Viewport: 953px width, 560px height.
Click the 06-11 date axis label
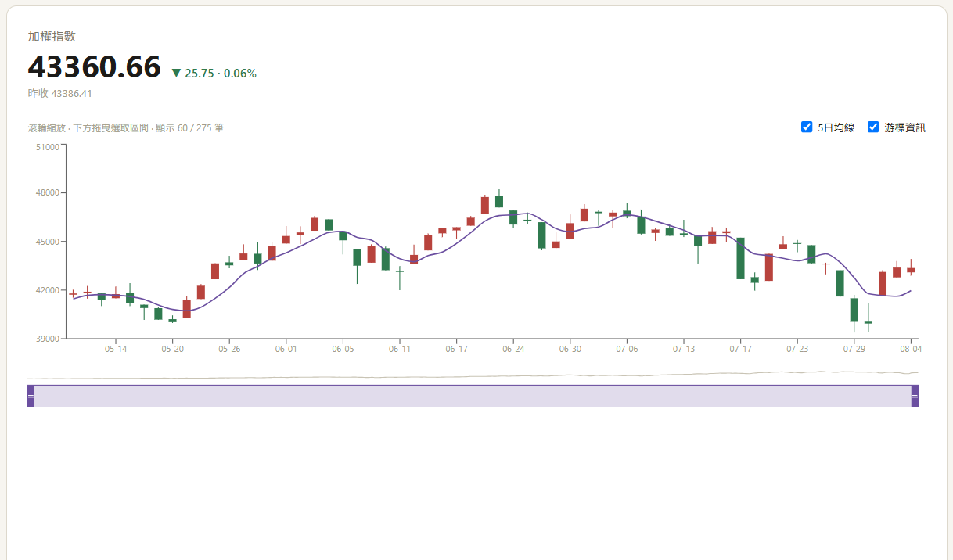click(x=400, y=349)
